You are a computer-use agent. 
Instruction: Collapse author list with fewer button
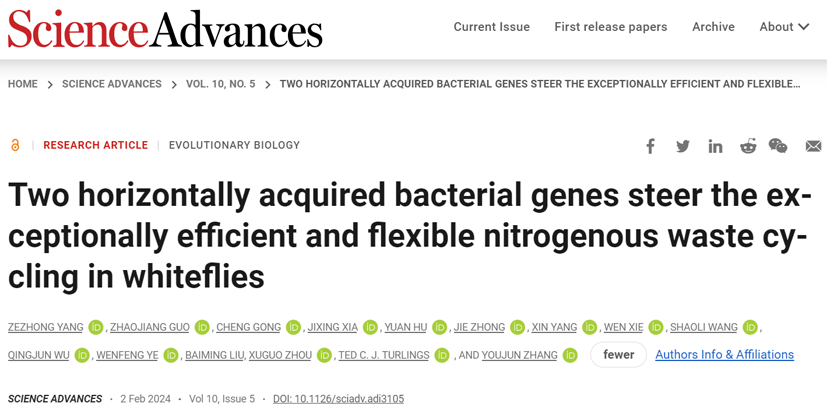[618, 355]
